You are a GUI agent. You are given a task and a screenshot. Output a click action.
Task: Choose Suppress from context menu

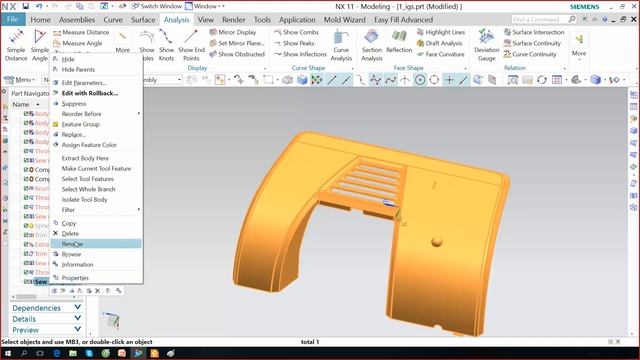[96, 103]
